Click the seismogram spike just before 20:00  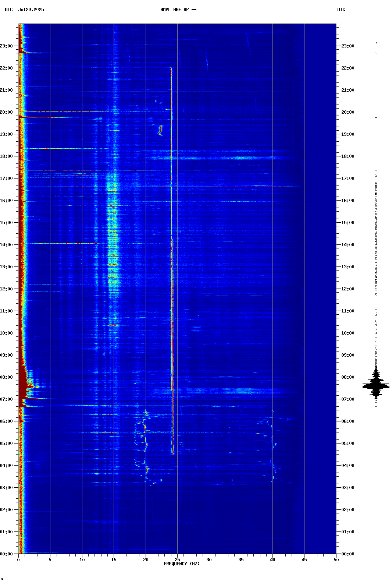click(x=376, y=118)
